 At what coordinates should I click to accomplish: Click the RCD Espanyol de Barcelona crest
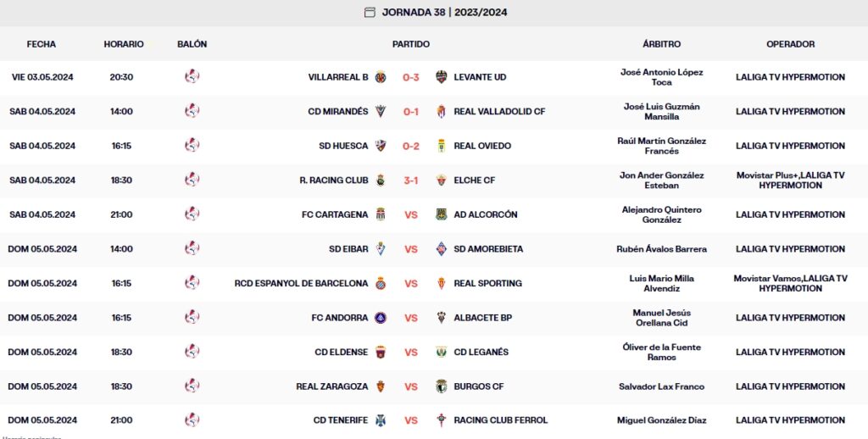(x=381, y=283)
